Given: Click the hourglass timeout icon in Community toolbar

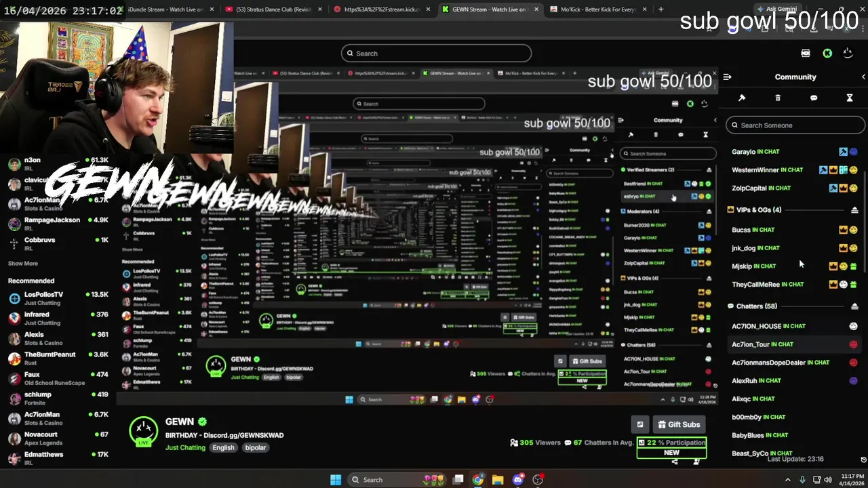Looking at the screenshot, I should click(x=850, y=98).
